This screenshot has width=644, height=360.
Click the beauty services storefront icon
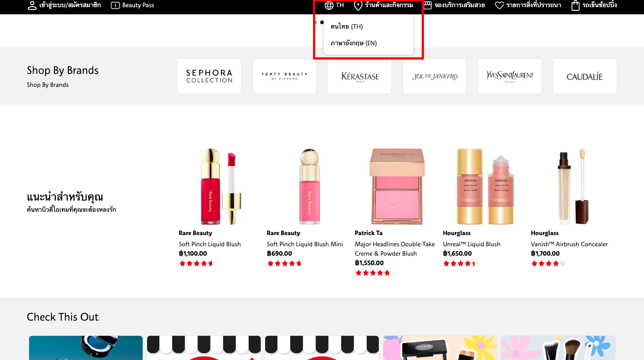[x=428, y=5]
